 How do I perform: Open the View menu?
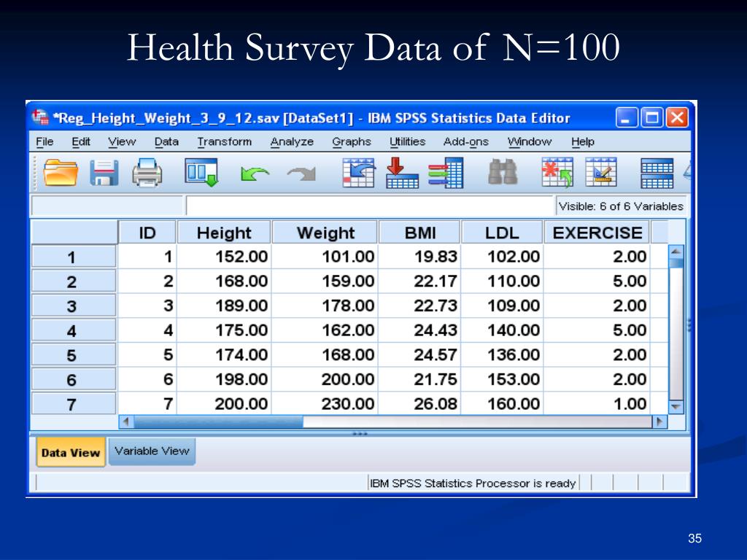tap(122, 142)
